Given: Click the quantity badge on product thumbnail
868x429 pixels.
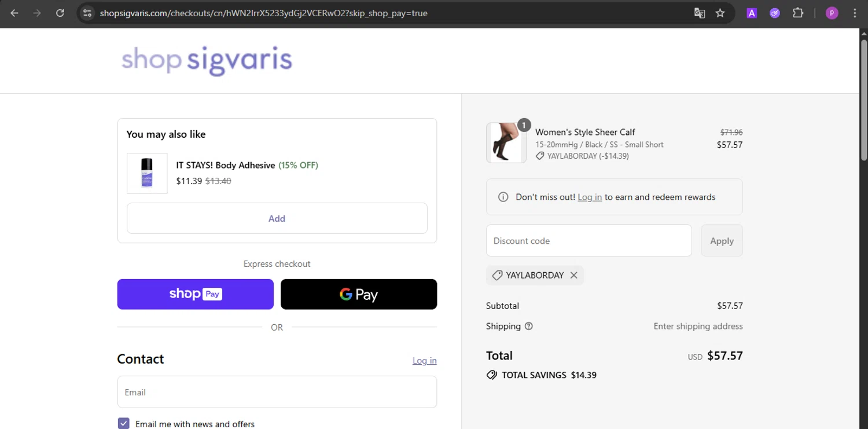Looking at the screenshot, I should click(524, 125).
